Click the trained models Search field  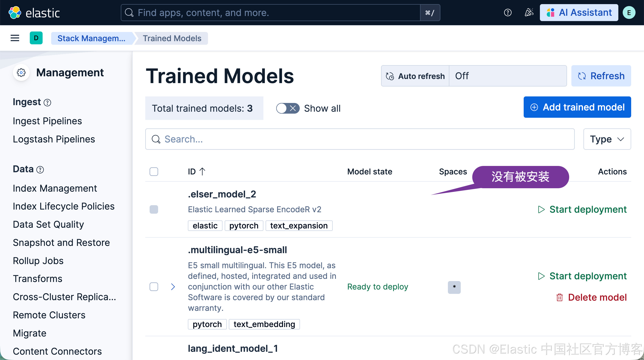click(x=360, y=139)
